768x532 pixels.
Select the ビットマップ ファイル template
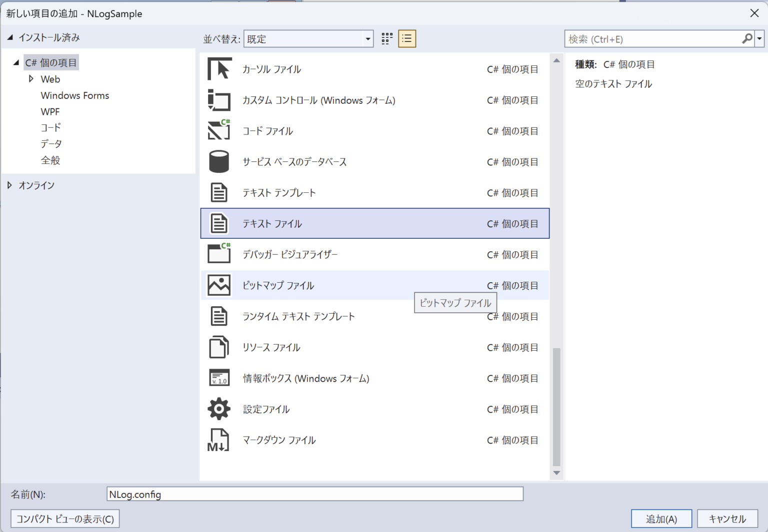278,285
